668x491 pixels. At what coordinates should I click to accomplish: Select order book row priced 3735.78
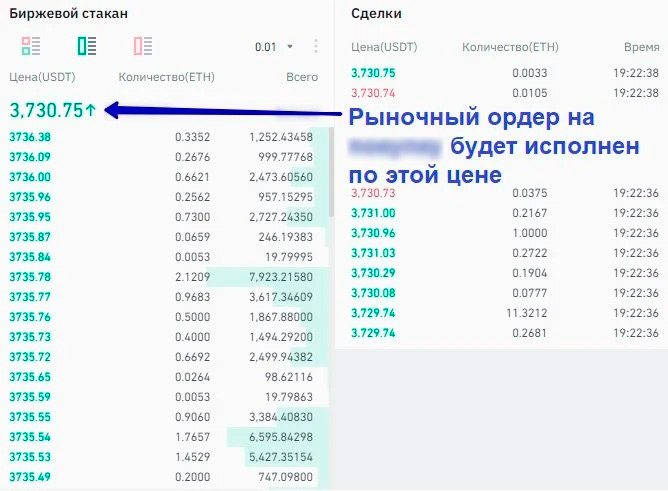(164, 277)
